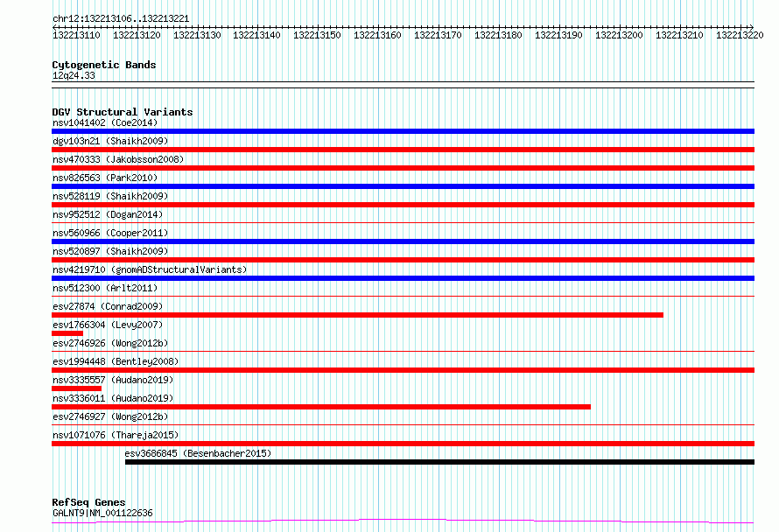Click ruler position 132213180
This screenshot has height=532, width=779.
click(x=498, y=35)
